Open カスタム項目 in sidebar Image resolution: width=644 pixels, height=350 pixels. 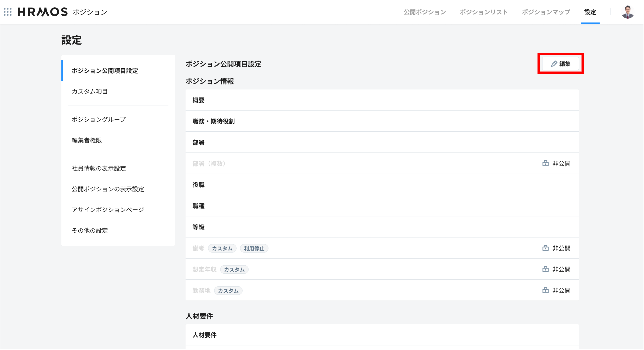tap(118, 92)
